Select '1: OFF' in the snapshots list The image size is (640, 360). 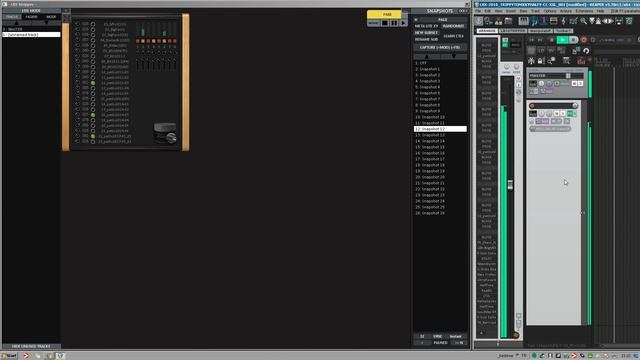440,63
